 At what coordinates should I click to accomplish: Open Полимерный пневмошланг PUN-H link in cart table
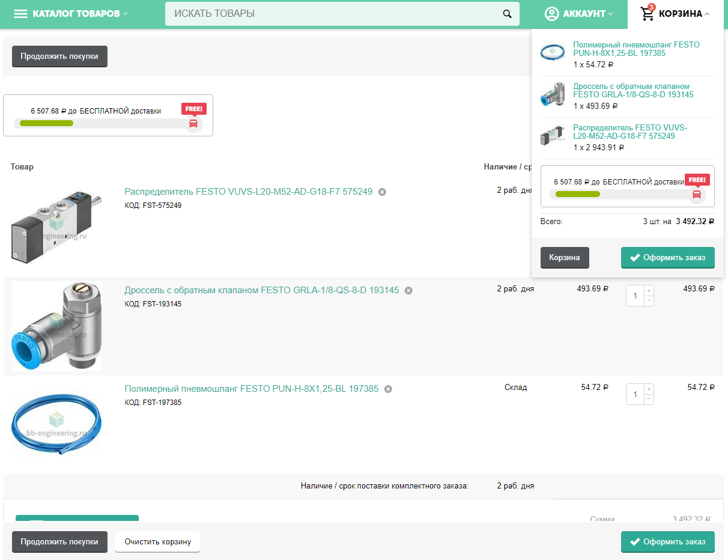click(252, 389)
